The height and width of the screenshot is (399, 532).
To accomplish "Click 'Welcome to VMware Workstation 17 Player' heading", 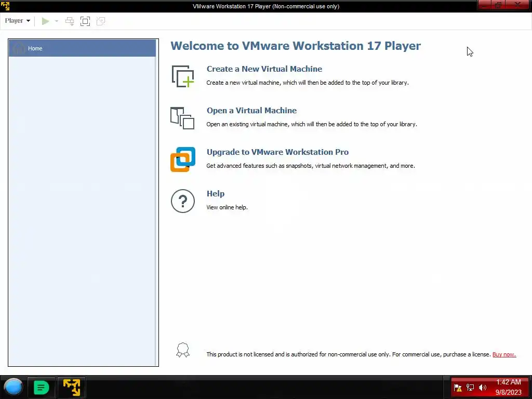I will (296, 46).
